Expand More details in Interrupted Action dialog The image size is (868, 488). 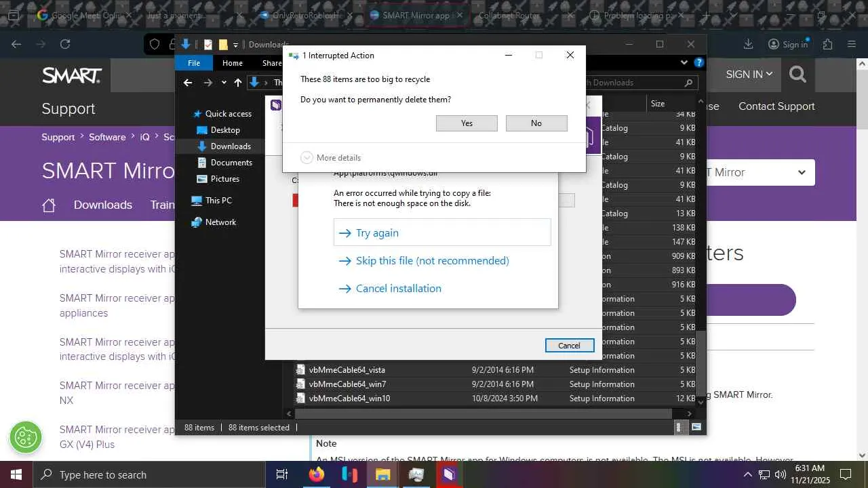tap(331, 158)
